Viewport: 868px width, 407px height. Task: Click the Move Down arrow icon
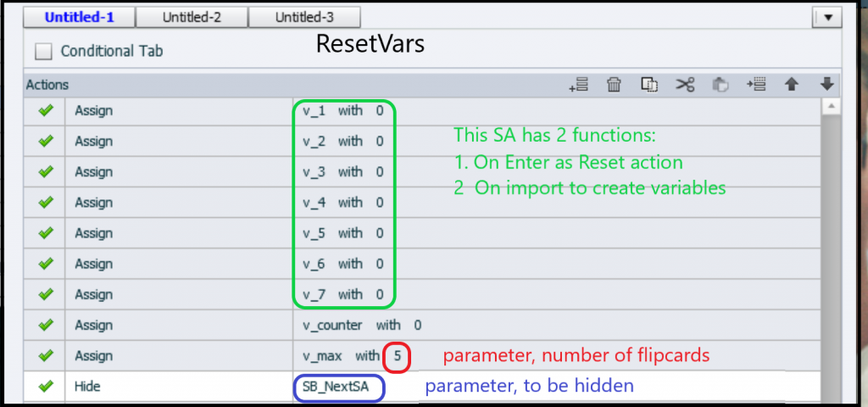(827, 85)
